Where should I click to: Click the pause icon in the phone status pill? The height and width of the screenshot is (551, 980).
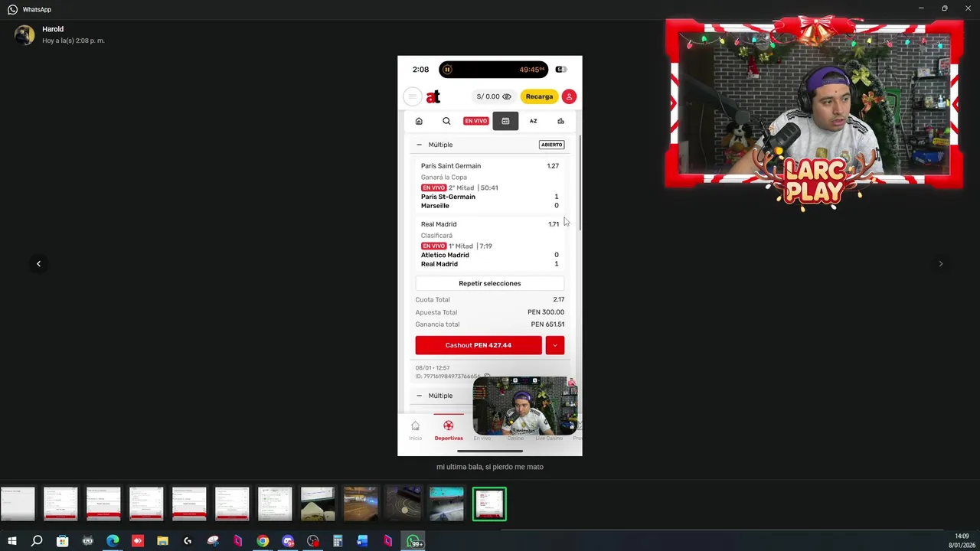tap(447, 70)
